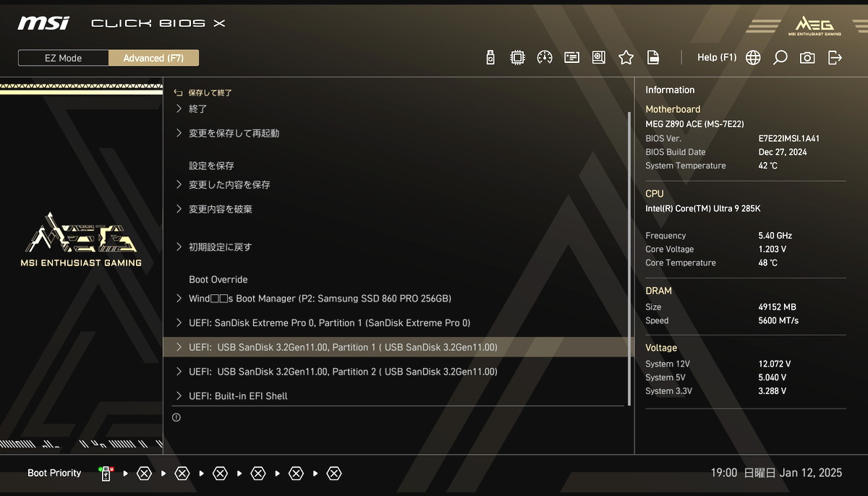Image resolution: width=868 pixels, height=496 pixels.
Task: Click the 19:00 clock time
Action: pos(723,473)
